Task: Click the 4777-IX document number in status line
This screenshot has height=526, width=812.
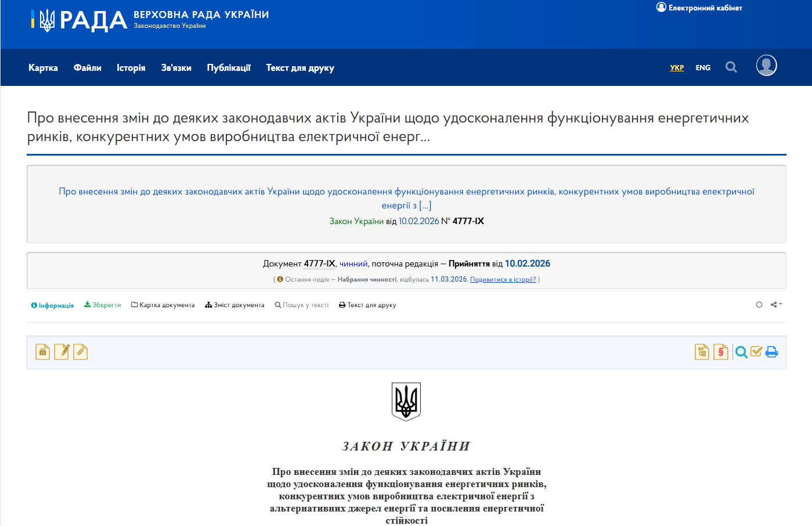Action: (x=319, y=264)
